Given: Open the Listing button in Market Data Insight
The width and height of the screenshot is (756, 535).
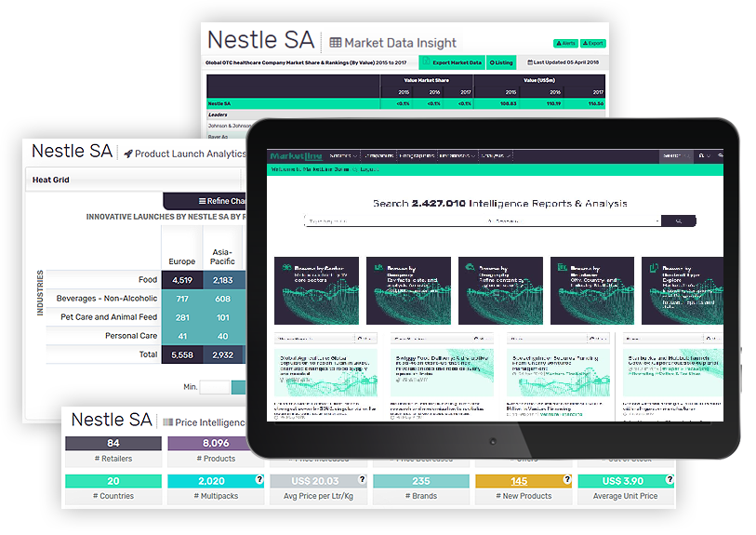Looking at the screenshot, I should [501, 62].
